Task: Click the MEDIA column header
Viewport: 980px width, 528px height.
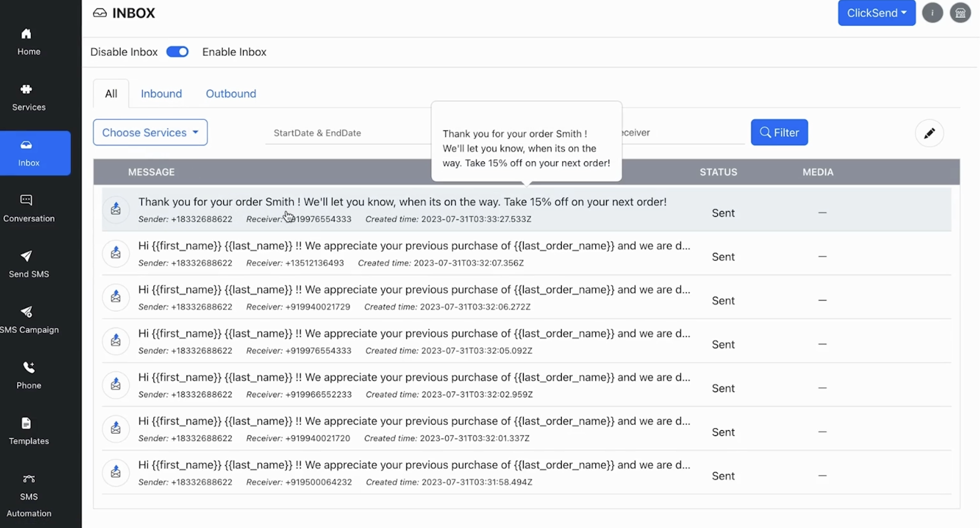Action: (818, 172)
